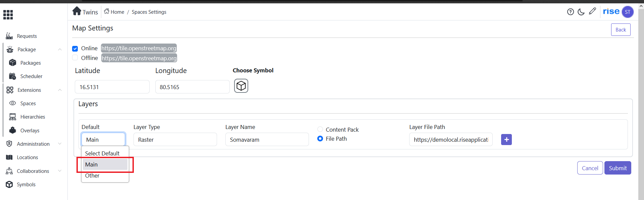Click the Hierarchies sidebar icon
644x200 pixels.
(x=13, y=117)
